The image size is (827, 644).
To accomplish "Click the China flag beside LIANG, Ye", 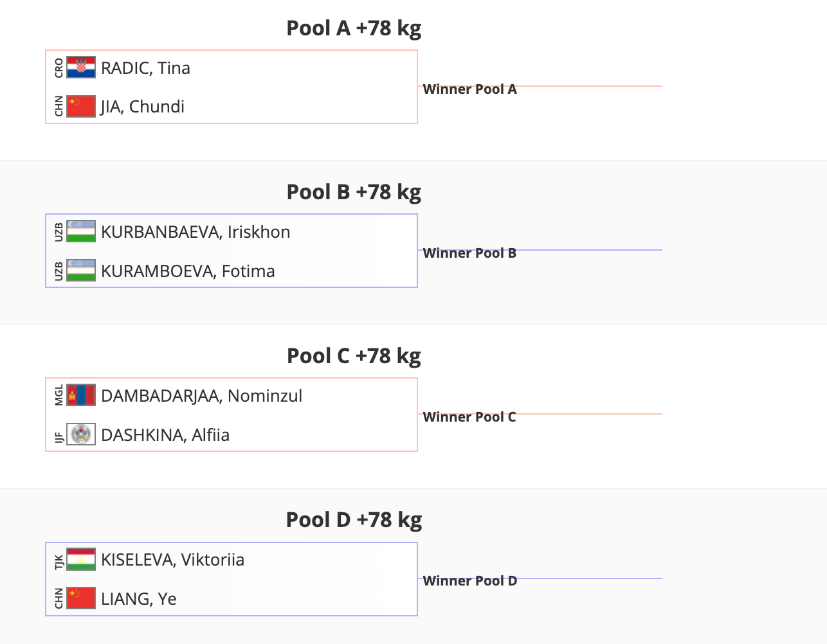I will tap(81, 598).
